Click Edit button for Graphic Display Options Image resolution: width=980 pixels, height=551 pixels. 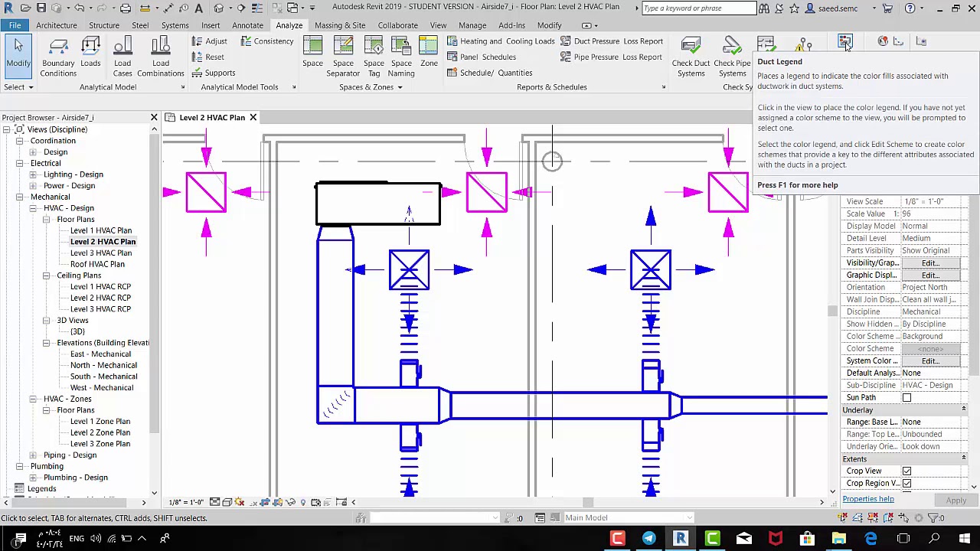tap(930, 275)
